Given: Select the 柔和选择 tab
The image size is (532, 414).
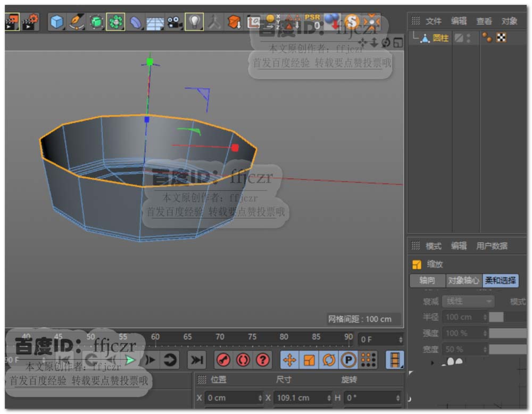Looking at the screenshot, I should click(501, 280).
